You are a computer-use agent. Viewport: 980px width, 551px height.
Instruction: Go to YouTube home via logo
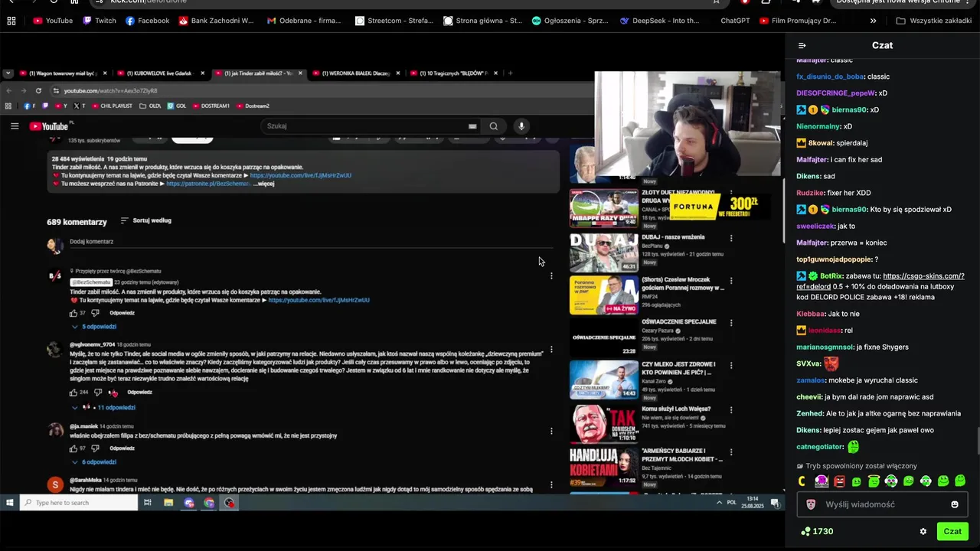pyautogui.click(x=50, y=126)
